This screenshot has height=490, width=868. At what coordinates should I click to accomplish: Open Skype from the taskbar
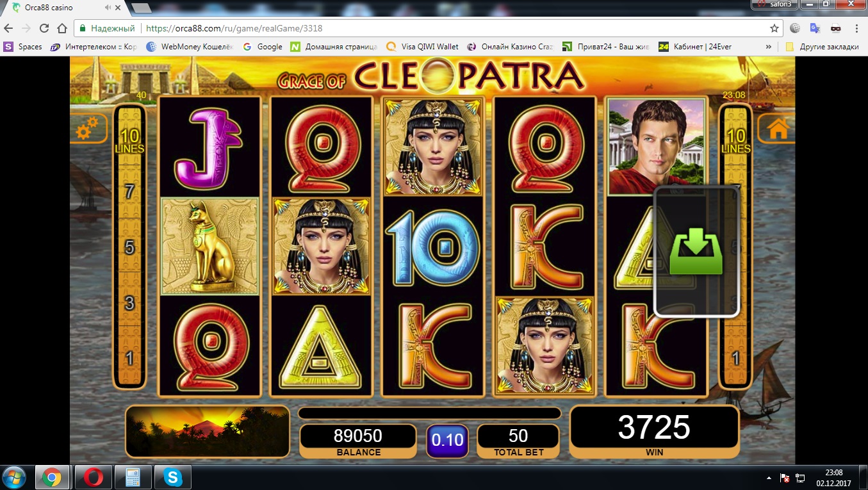point(172,478)
